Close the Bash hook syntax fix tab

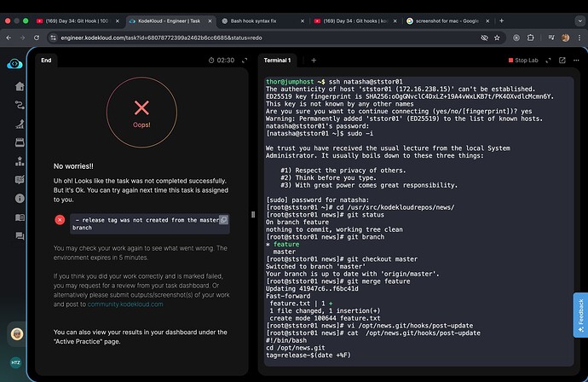click(303, 21)
